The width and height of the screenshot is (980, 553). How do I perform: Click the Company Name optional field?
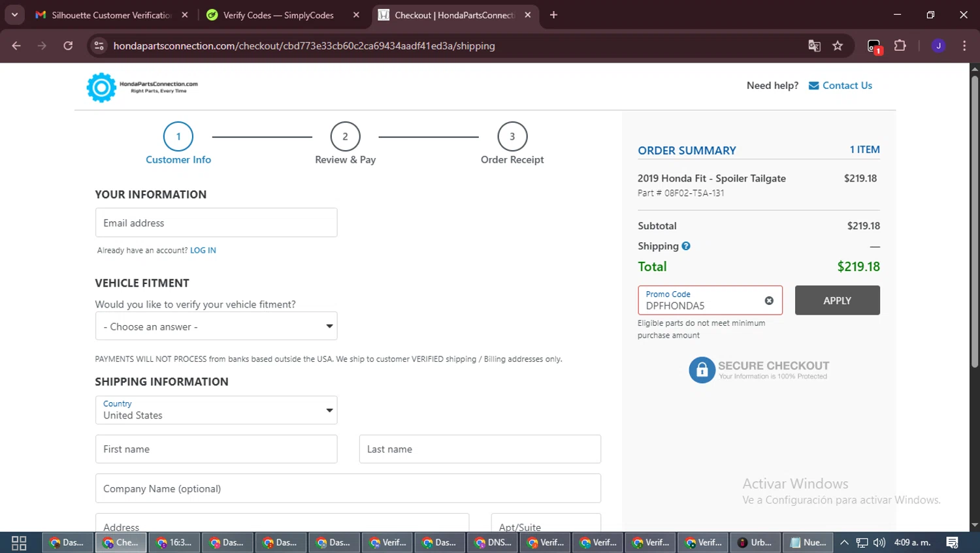pos(348,488)
